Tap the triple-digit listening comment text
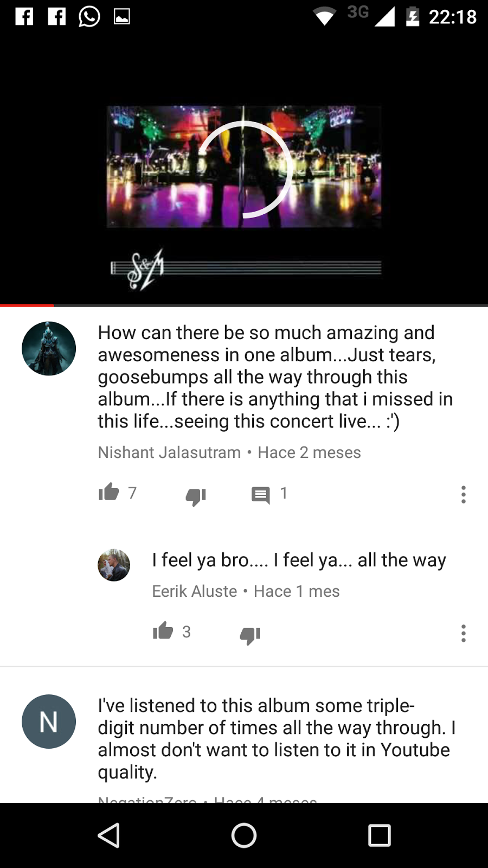Viewport: 488px width, 868px height. [277, 738]
